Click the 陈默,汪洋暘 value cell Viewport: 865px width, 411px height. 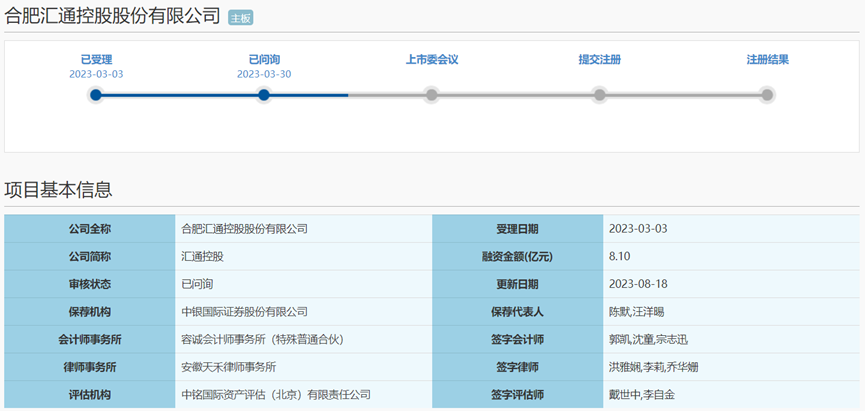[x=732, y=312]
